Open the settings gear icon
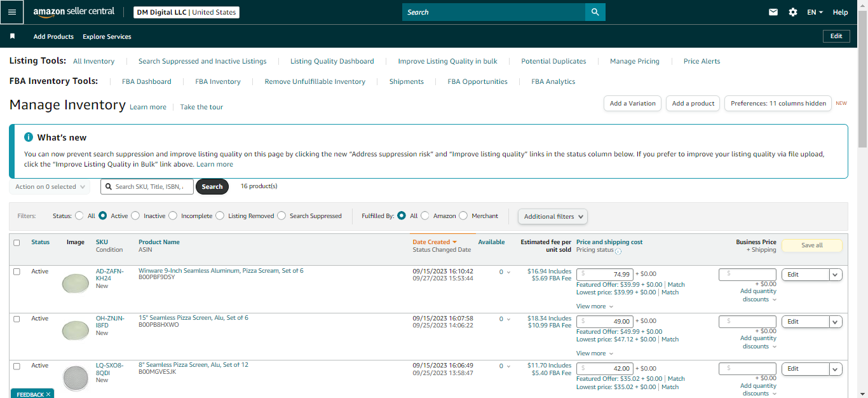 pyautogui.click(x=793, y=12)
